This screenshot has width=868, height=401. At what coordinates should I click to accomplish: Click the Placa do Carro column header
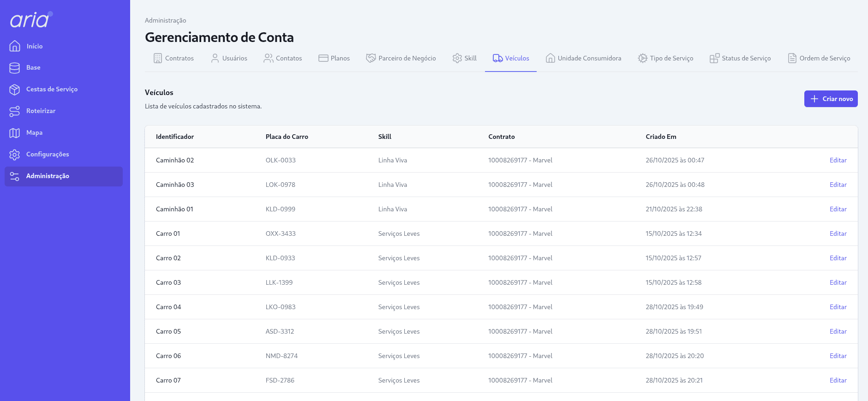[x=287, y=137]
